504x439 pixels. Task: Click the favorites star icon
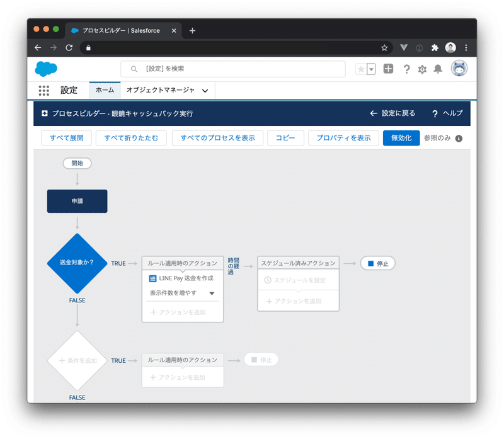tap(361, 69)
